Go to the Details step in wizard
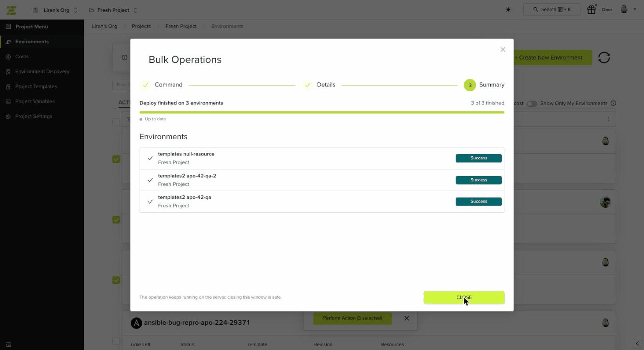This screenshot has width=644, height=350. point(319,85)
